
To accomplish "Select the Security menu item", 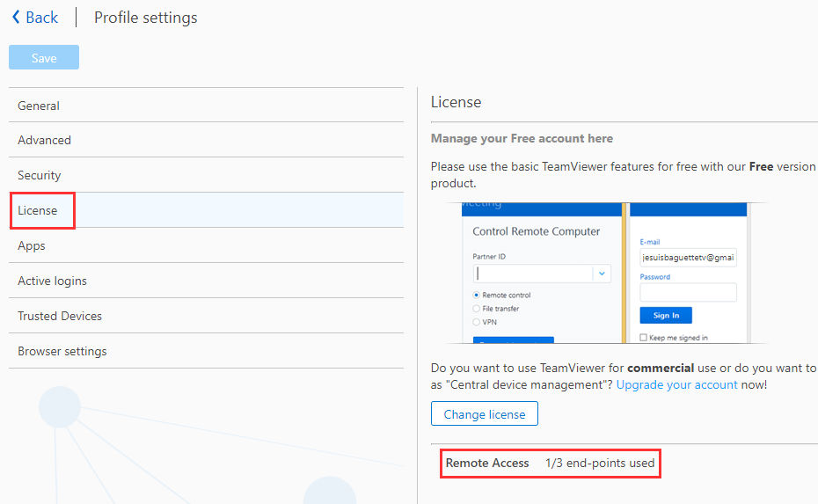I will 206,175.
